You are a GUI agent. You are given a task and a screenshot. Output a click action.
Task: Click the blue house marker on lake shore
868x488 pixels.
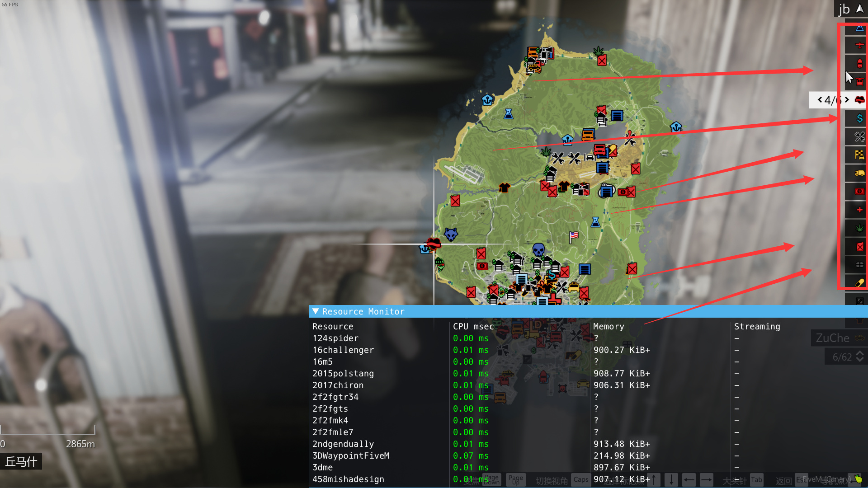coord(567,139)
